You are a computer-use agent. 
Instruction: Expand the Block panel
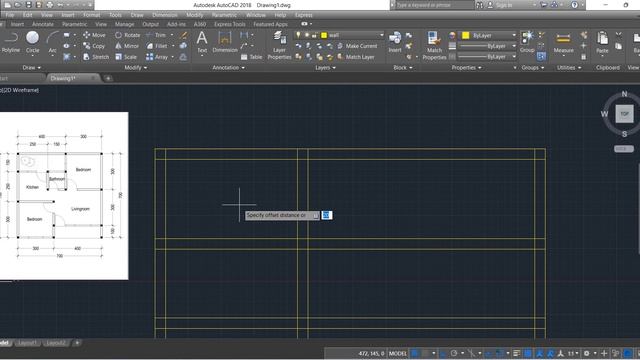[x=402, y=67]
